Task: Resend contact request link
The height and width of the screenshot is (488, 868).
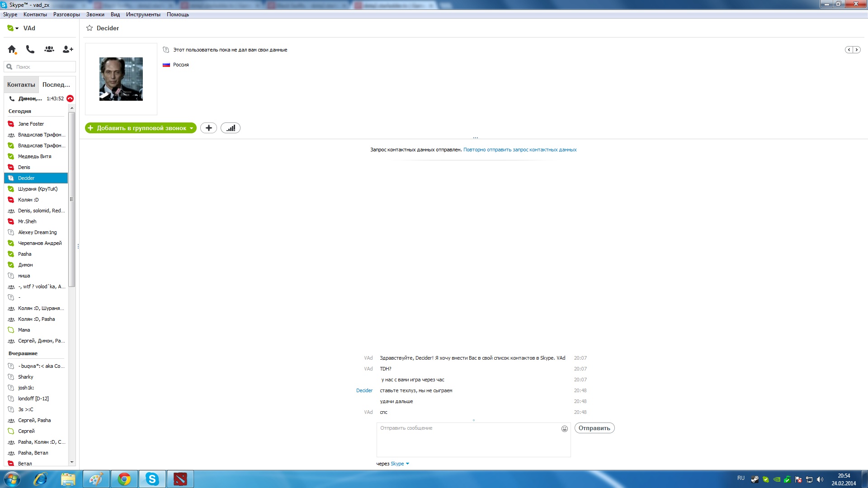Action: (519, 150)
